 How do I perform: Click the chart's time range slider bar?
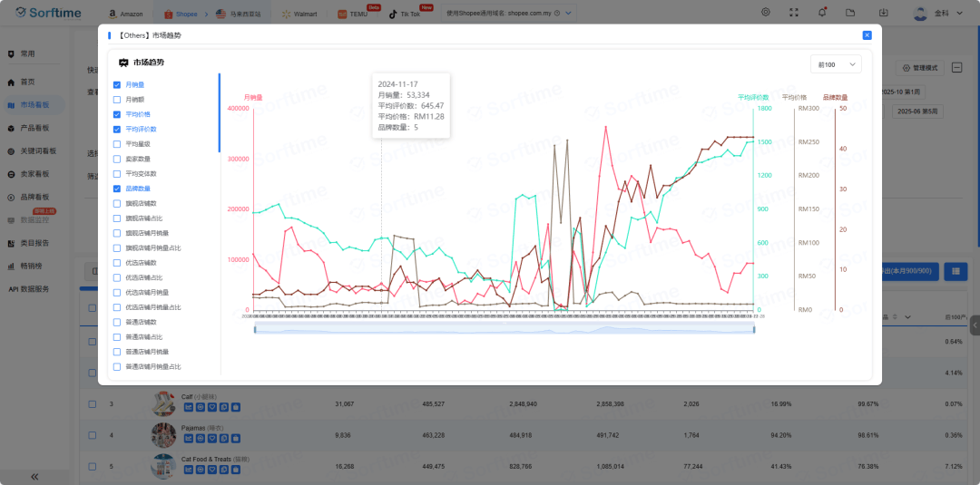coord(505,329)
